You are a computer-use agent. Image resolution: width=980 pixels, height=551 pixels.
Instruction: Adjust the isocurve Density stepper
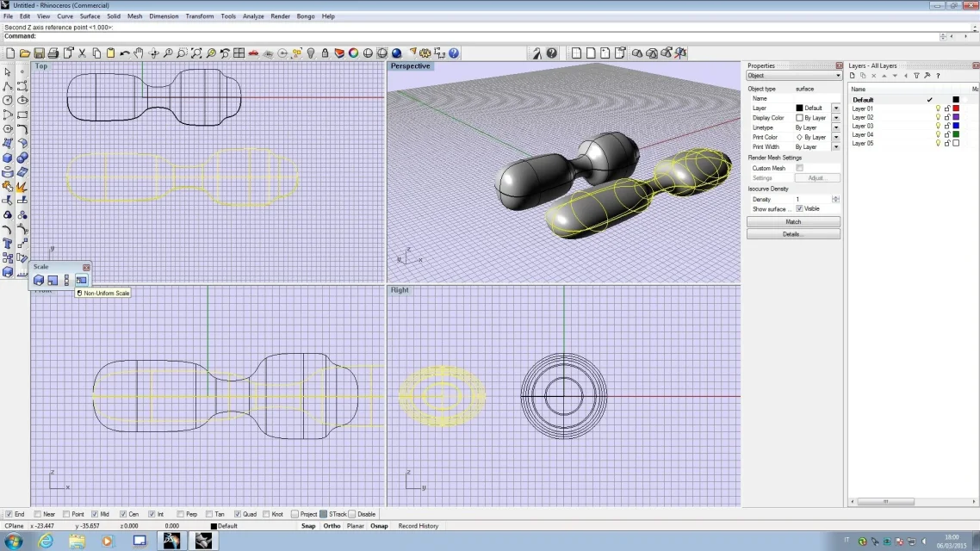835,199
